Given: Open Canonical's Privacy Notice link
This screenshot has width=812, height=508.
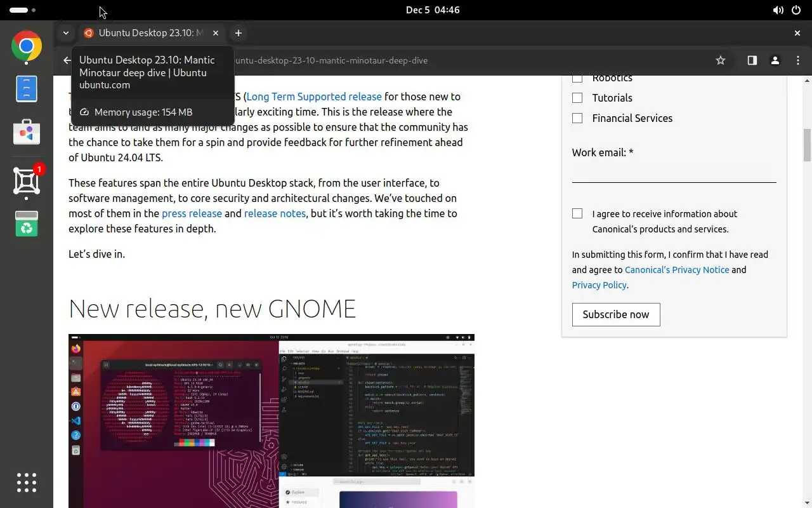Looking at the screenshot, I should click(x=677, y=270).
